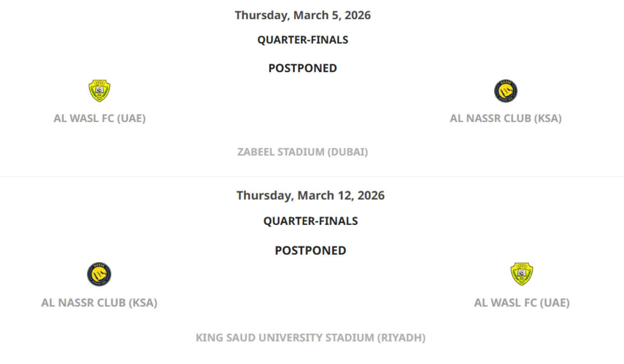Click POSTPONED status of the Zabeel Stadium match

303,68
